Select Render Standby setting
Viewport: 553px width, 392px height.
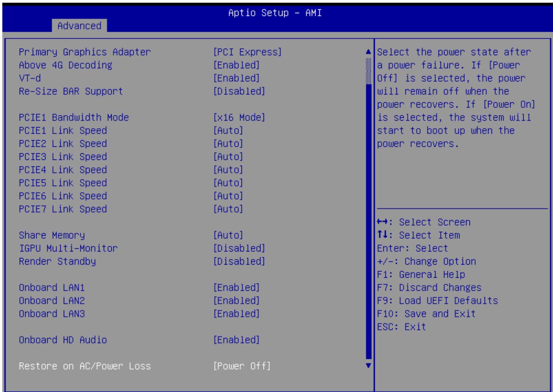click(x=57, y=261)
